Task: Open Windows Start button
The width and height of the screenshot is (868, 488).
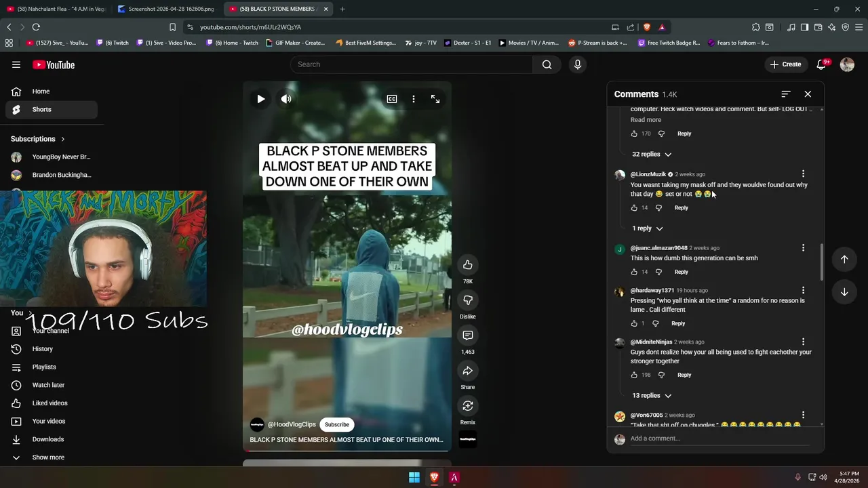Action: 414,477
